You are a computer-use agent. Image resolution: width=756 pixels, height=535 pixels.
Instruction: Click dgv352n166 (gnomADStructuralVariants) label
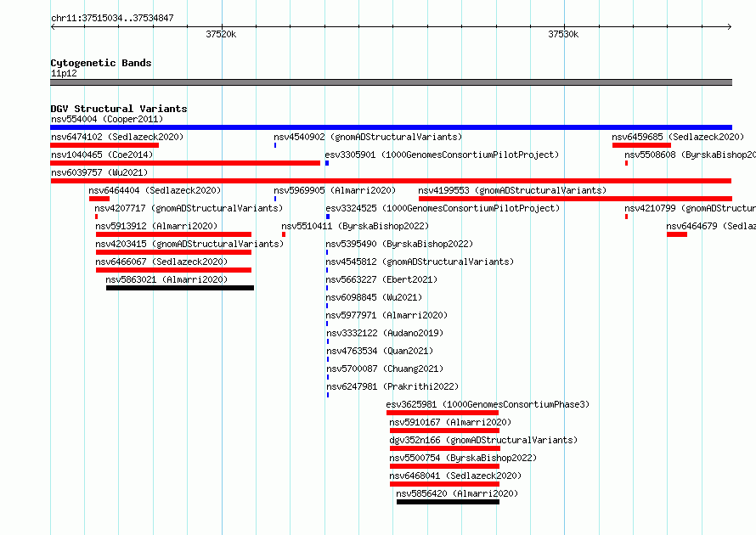[x=483, y=440]
